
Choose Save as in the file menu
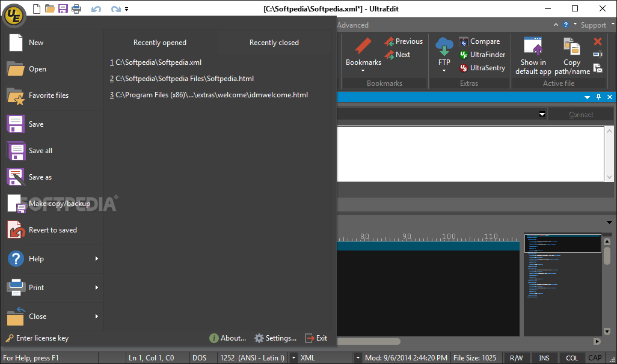coord(54,177)
